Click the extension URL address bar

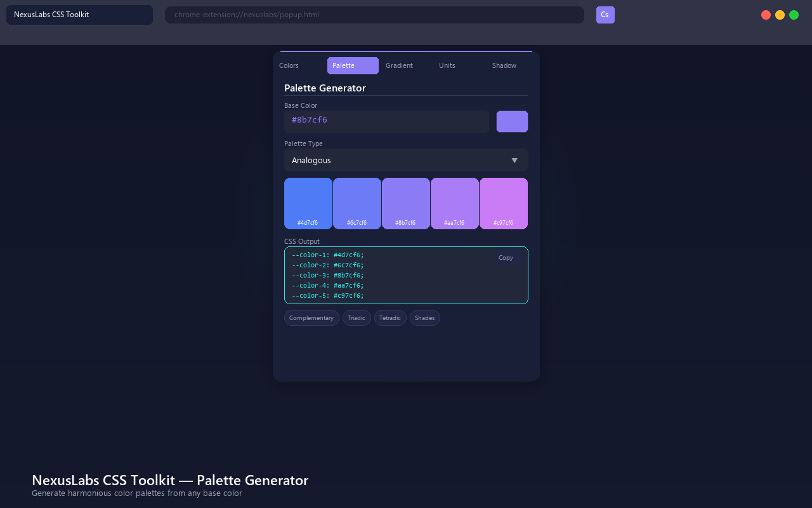tap(374, 15)
